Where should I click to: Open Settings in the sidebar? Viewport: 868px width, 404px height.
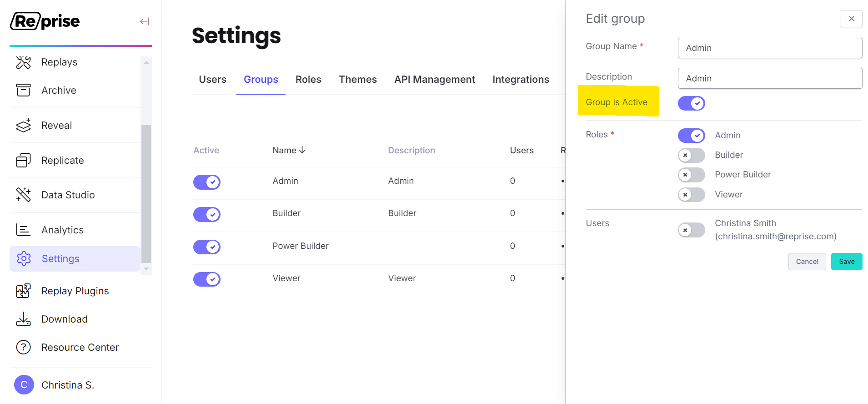click(x=75, y=258)
